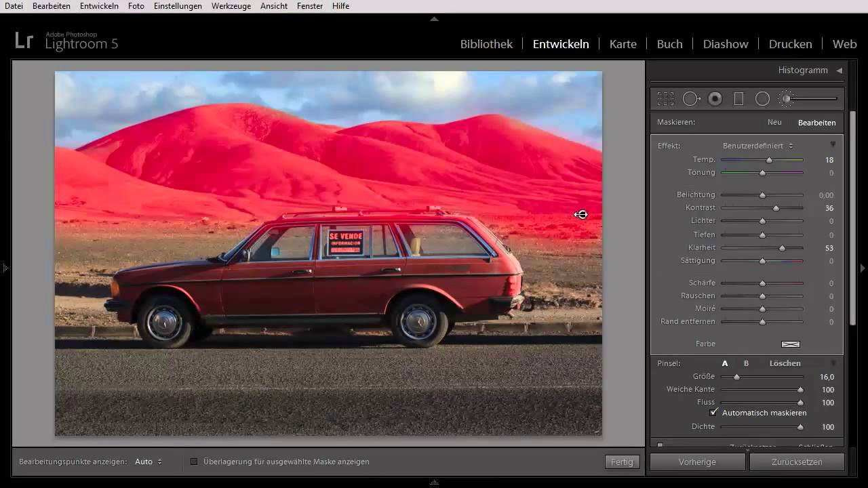Click the Lightroom Lr logo
This screenshot has width=868, height=488.
pos(24,41)
